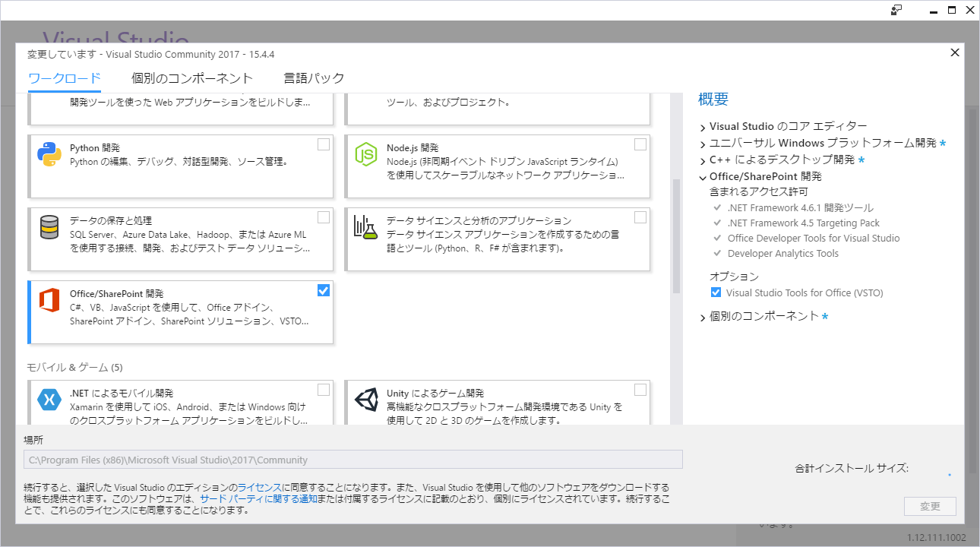The width and height of the screenshot is (980, 547).
Task: Click the オプション label in summary
Action: (x=735, y=277)
